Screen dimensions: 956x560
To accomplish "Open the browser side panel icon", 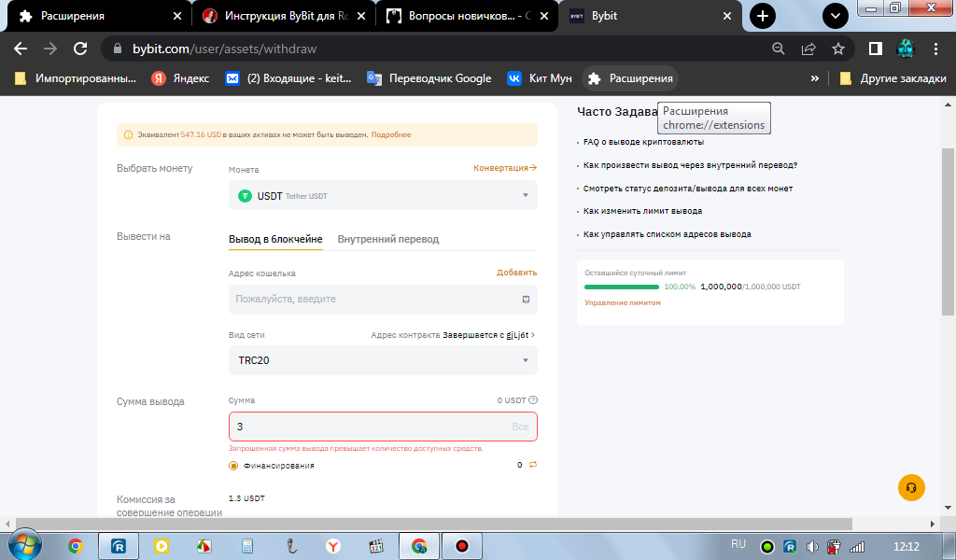I will tap(876, 49).
